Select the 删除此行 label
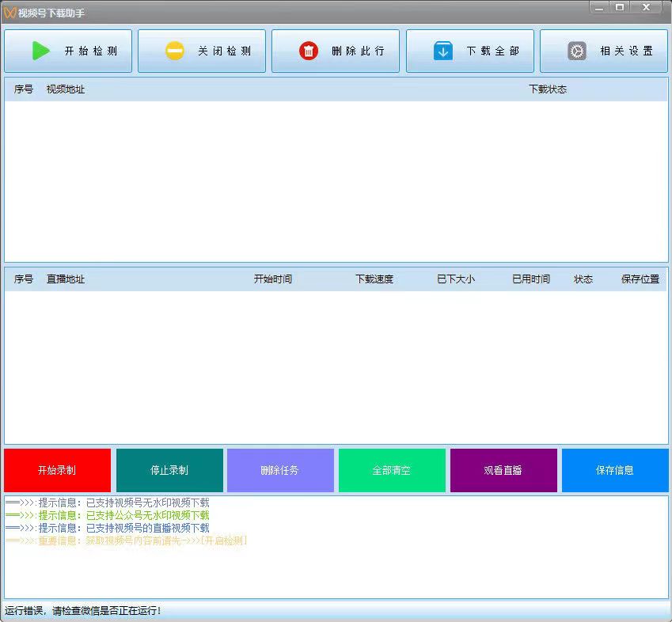Image resolution: width=672 pixels, height=622 pixels. click(359, 51)
